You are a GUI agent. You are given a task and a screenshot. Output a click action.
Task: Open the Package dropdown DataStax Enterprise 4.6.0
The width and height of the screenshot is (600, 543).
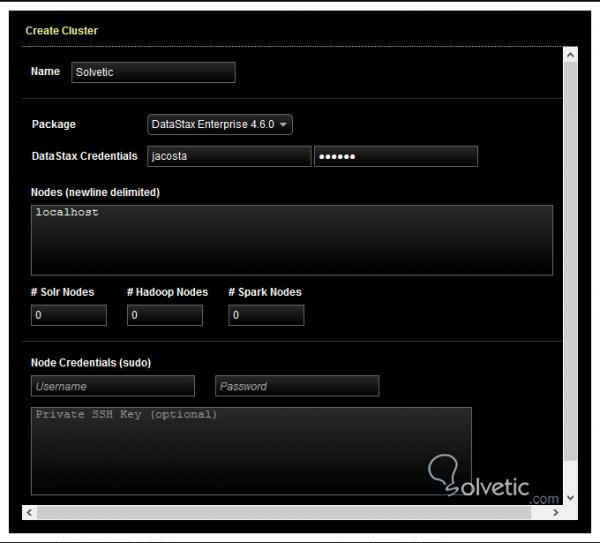pyautogui.click(x=220, y=124)
